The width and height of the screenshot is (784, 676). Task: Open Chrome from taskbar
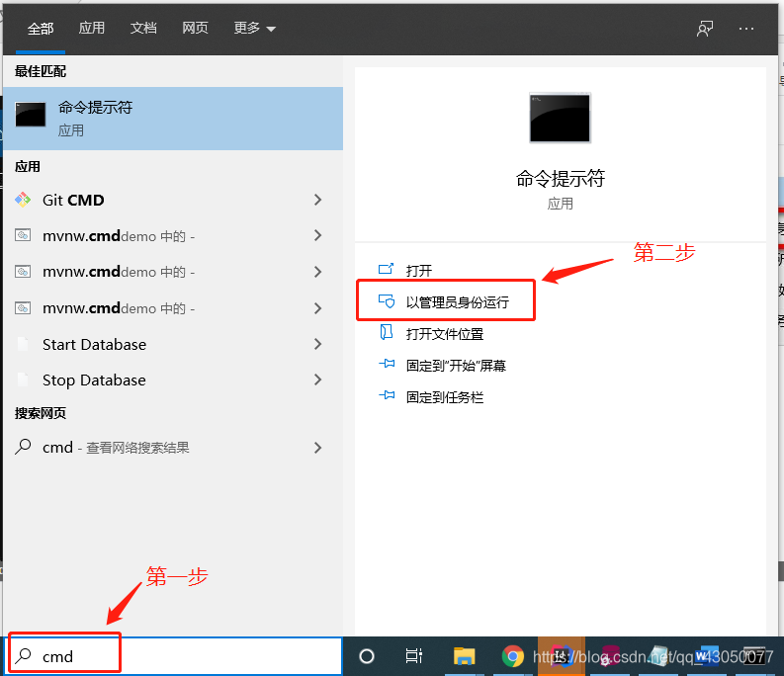point(512,656)
